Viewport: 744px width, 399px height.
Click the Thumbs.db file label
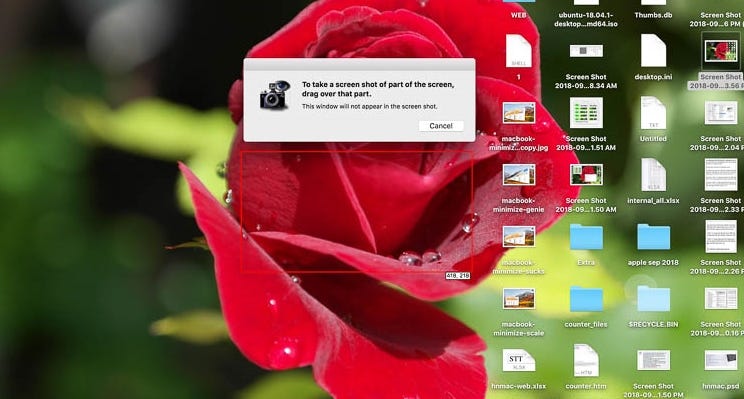click(x=653, y=15)
